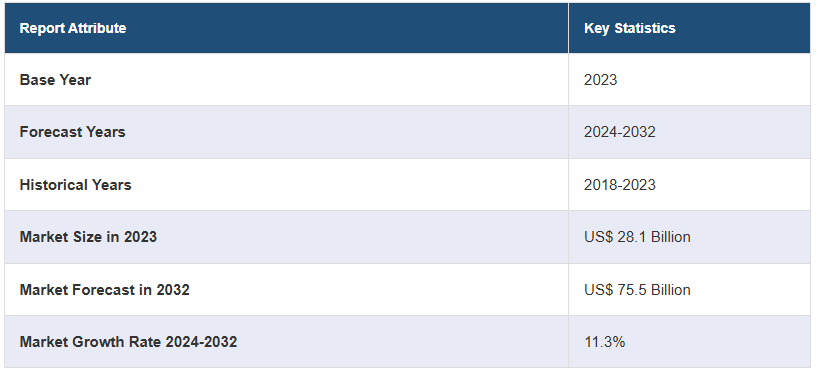817x382 pixels.
Task: Click the 2024-2032 forecast years value
Action: tap(620, 132)
